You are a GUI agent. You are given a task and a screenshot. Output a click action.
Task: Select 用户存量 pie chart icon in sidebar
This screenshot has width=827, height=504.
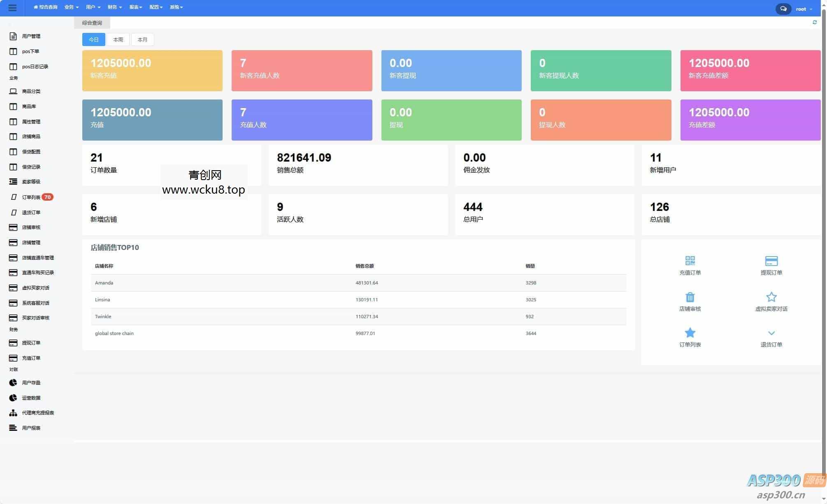(x=13, y=382)
